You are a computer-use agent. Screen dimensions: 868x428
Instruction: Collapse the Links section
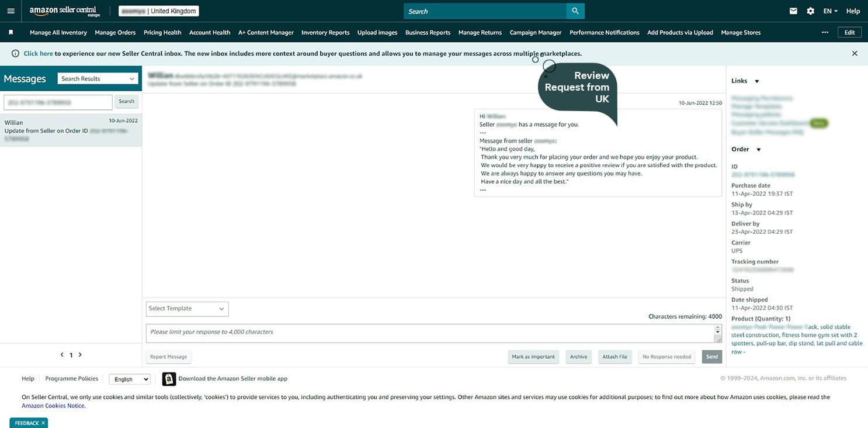point(757,81)
